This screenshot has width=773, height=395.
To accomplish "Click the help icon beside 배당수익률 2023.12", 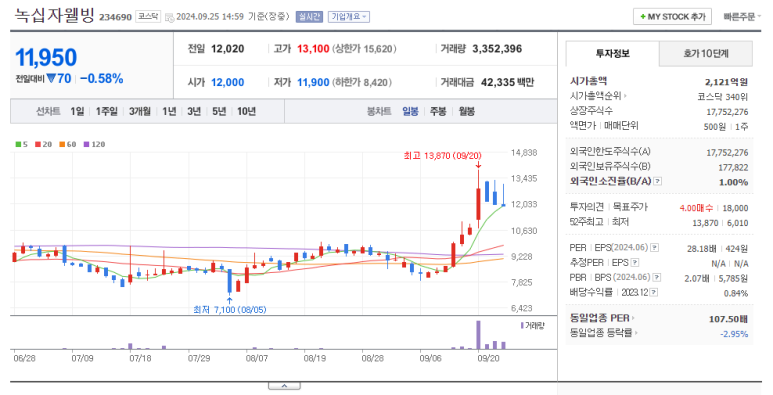I will 654,292.
